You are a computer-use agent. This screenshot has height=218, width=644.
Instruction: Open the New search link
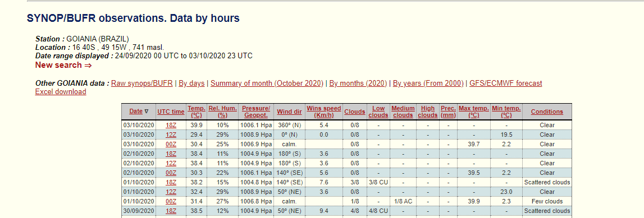click(63, 65)
